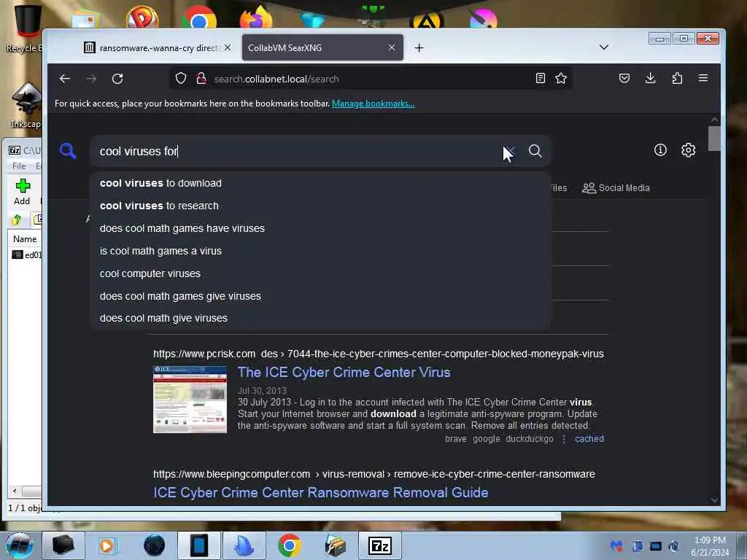The image size is (747, 560).
Task: Switch to ransomware.-wanna-cry directory tab
Action: (x=151, y=47)
